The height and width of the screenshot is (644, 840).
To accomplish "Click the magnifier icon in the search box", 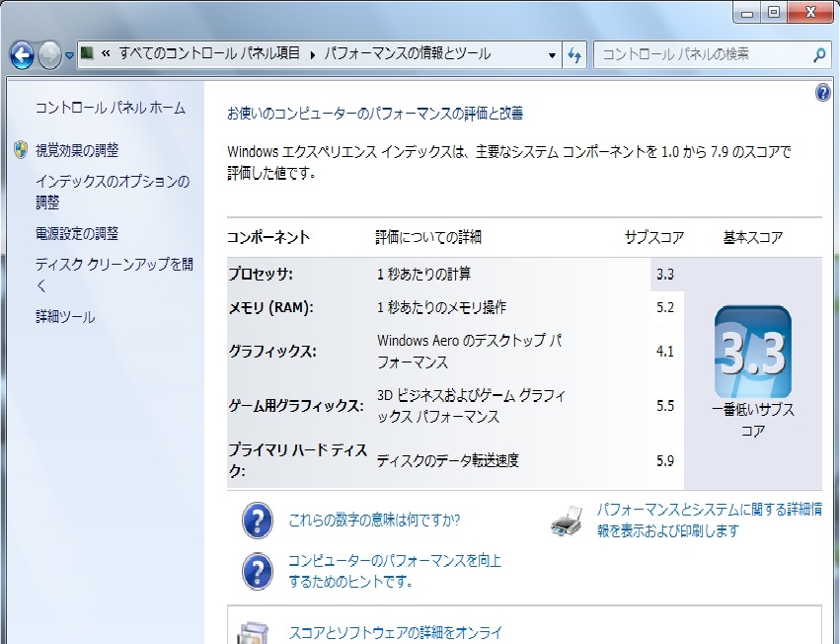I will click(818, 54).
